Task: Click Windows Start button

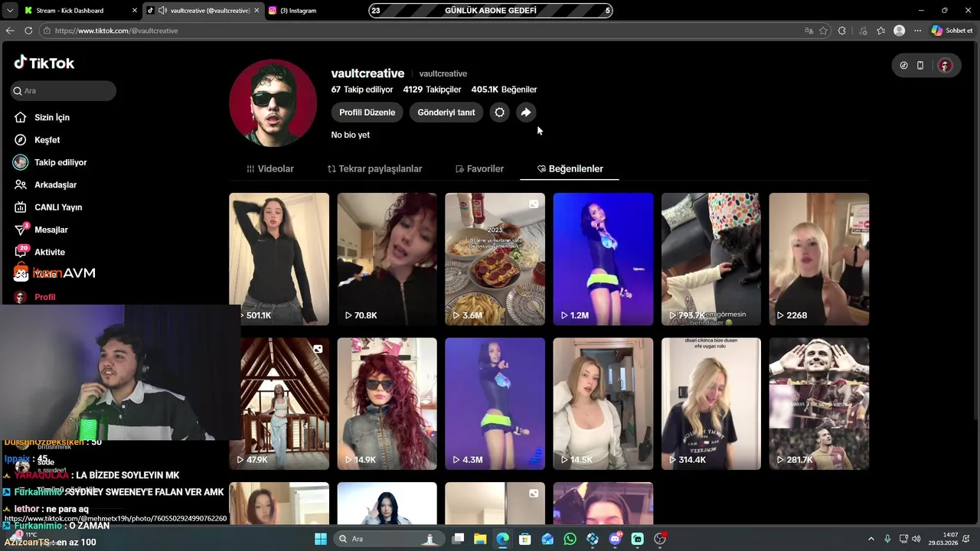Action: point(321,539)
